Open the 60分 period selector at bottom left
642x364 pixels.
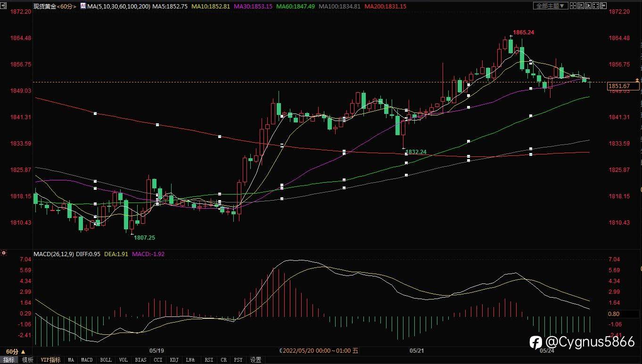(16, 352)
